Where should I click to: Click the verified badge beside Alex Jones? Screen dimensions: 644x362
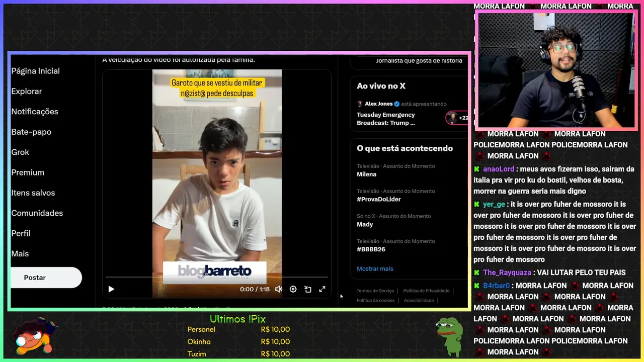pos(397,104)
